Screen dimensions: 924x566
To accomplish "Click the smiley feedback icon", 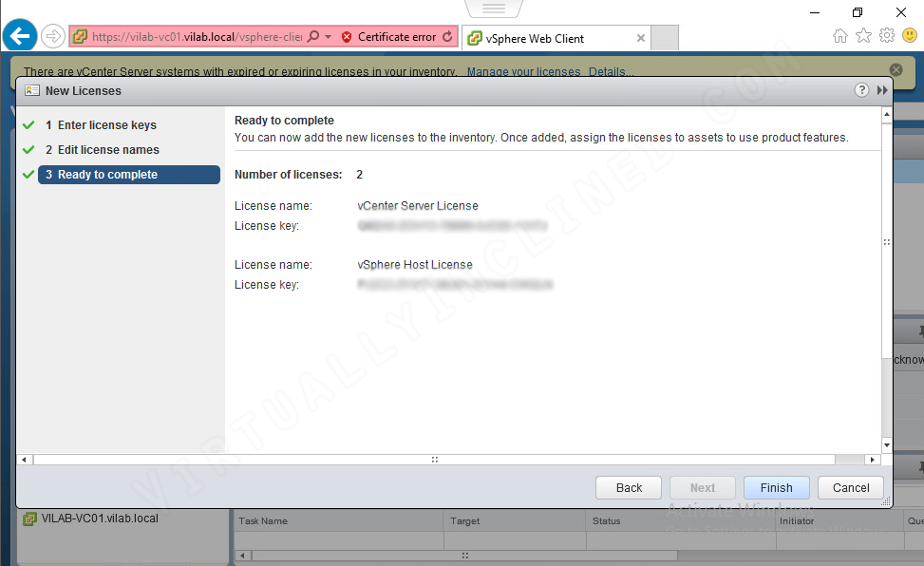I will click(x=910, y=36).
